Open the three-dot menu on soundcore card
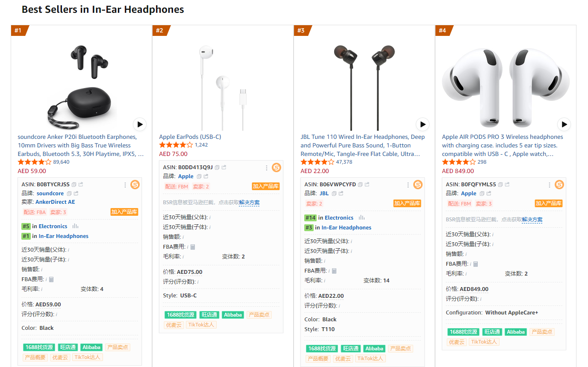588x367 pixels. (125, 185)
